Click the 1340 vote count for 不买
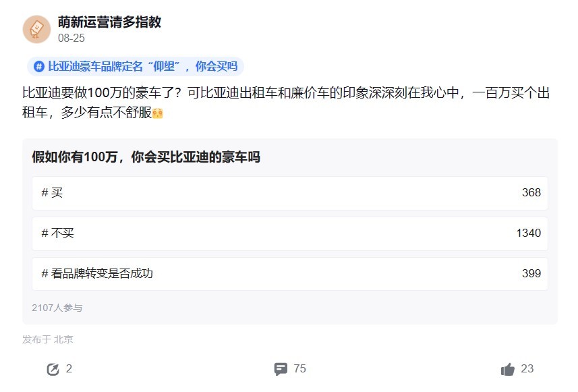Image resolution: width=578 pixels, height=392 pixels. (528, 233)
